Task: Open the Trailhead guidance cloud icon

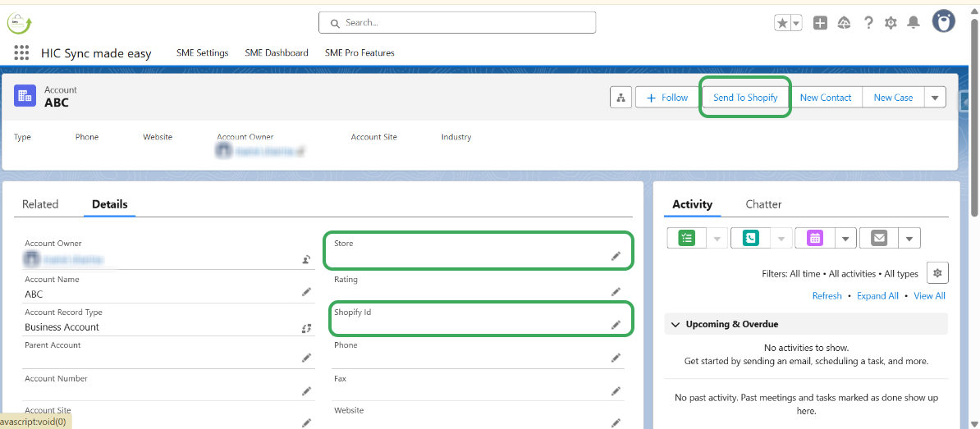Action: click(x=844, y=23)
